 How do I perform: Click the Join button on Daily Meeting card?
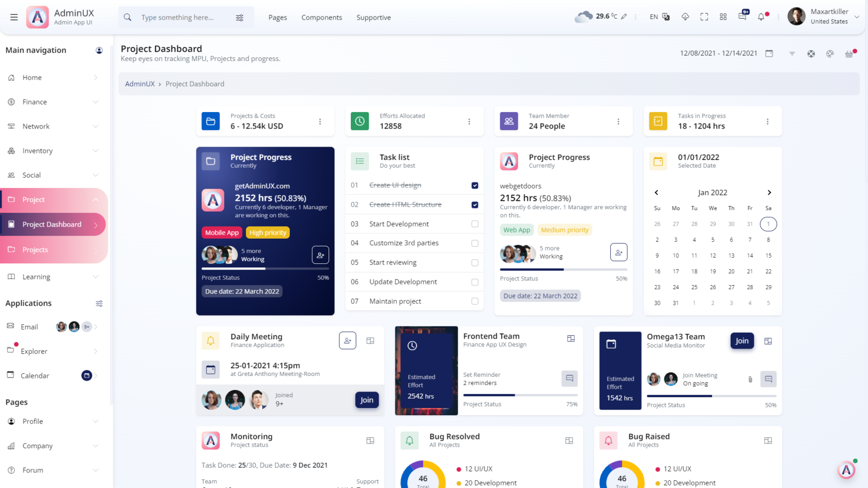coord(367,400)
